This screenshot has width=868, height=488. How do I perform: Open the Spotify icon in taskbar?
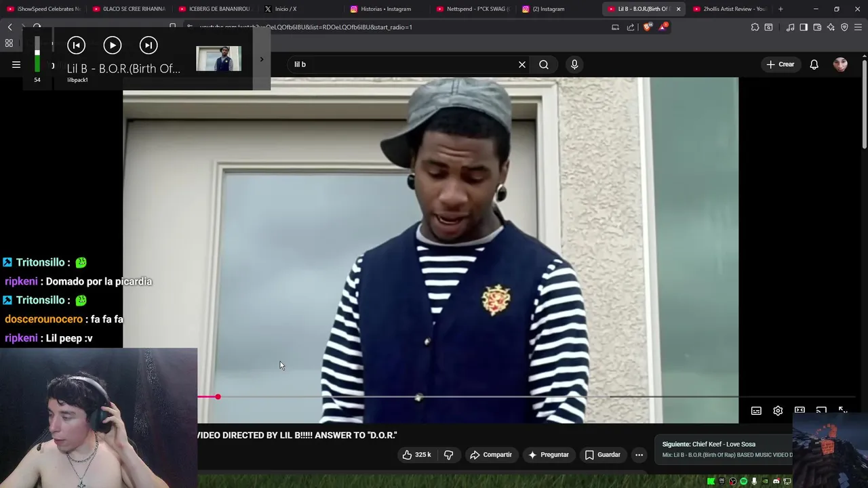(x=743, y=481)
